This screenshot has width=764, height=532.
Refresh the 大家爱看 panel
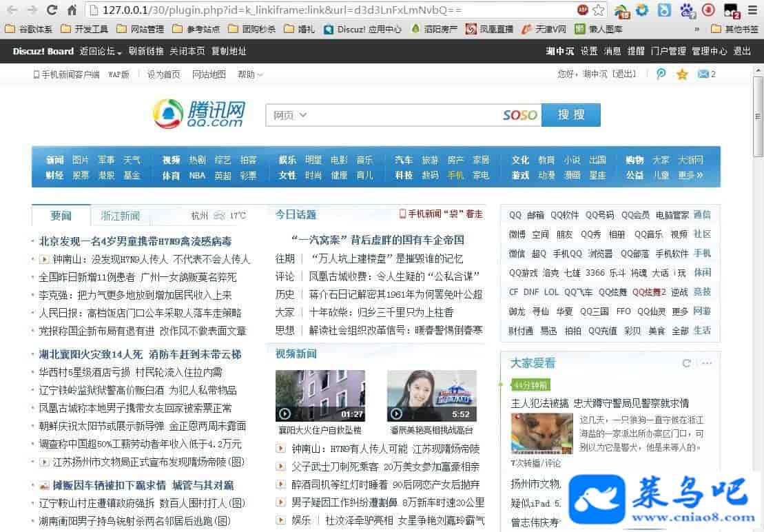(x=686, y=363)
